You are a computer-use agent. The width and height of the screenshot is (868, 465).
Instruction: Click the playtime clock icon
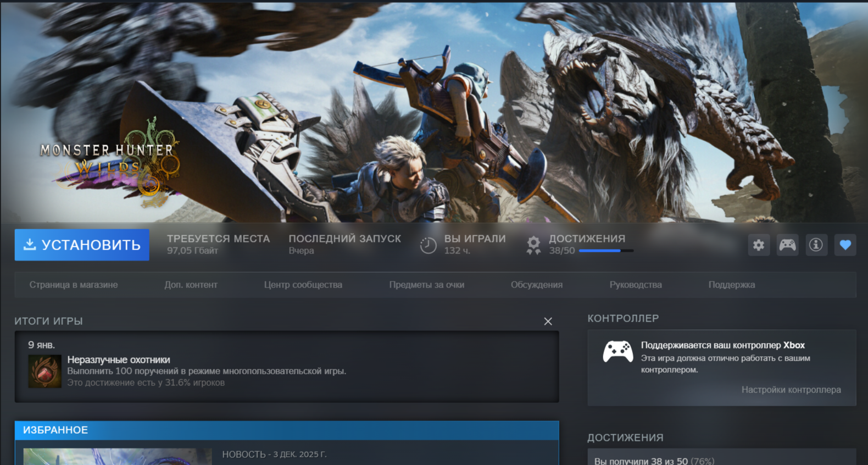click(x=429, y=245)
